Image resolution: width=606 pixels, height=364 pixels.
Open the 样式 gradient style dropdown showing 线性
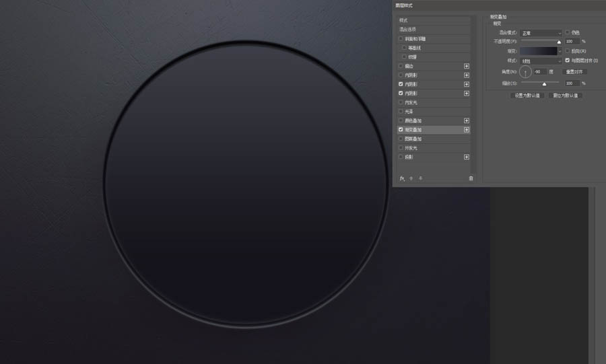pyautogui.click(x=541, y=61)
